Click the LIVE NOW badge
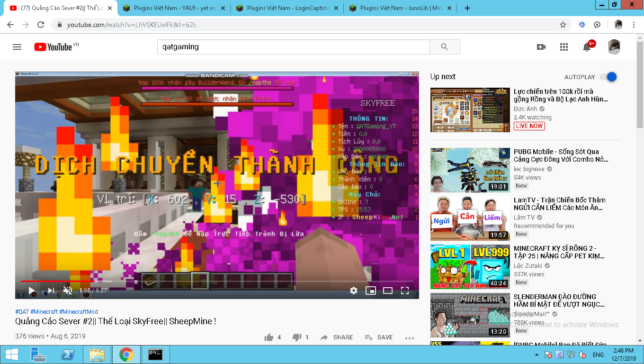The image size is (644, 364). (529, 126)
